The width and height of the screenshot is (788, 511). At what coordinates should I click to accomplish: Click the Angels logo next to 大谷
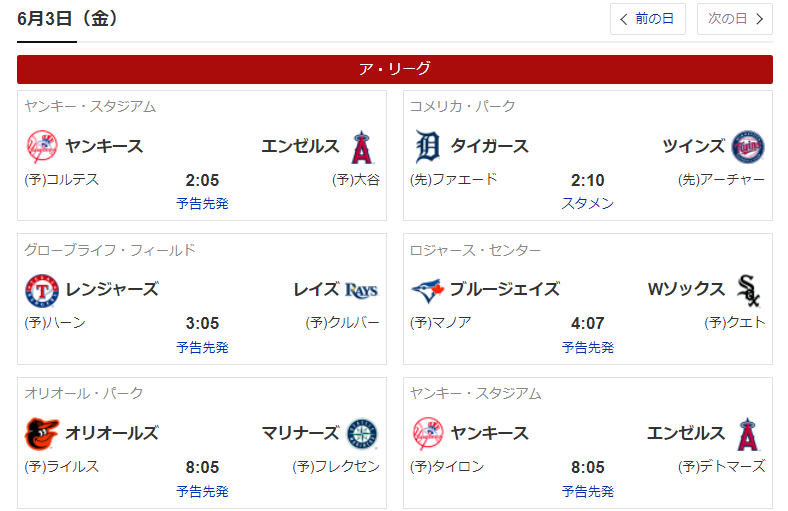click(362, 147)
